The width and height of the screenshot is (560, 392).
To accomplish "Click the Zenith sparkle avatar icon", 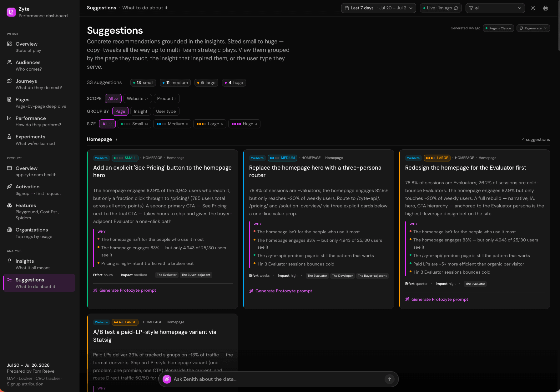I will [x=167, y=379].
